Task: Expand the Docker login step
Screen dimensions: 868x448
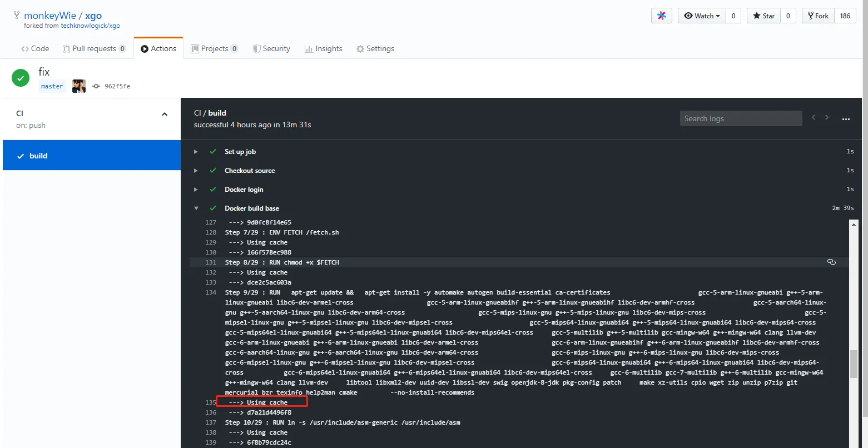Action: 196,190
